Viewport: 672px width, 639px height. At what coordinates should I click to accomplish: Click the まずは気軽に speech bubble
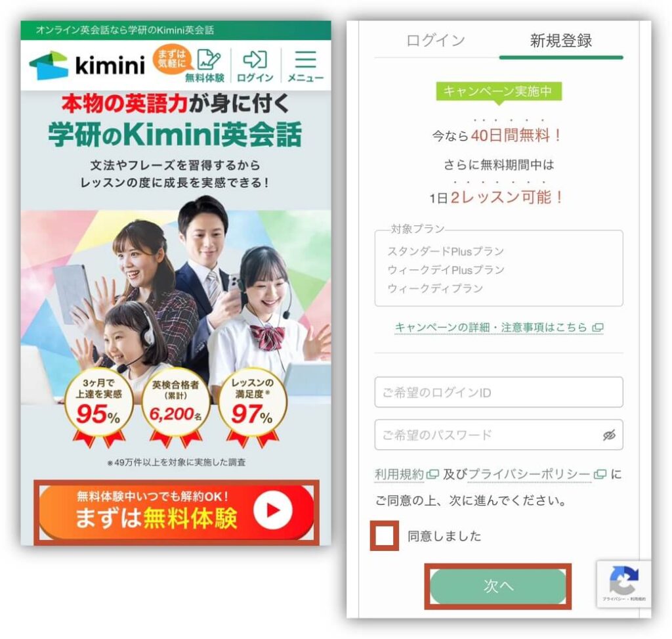point(172,59)
